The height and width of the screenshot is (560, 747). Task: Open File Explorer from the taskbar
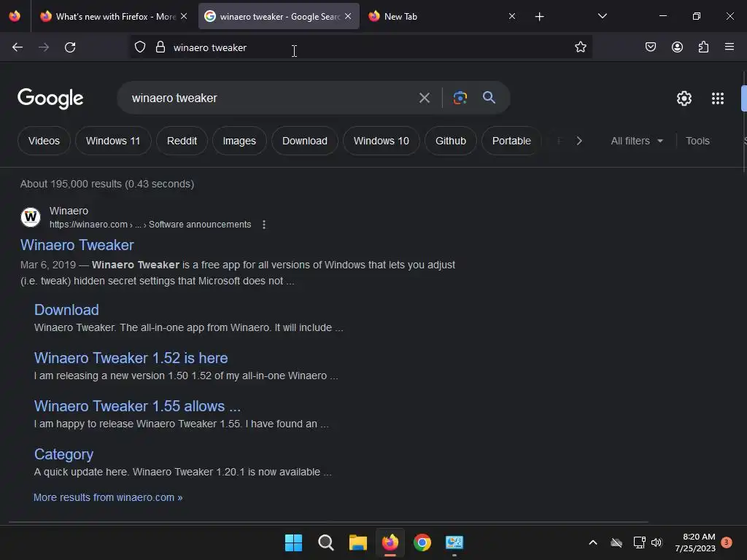point(357,542)
